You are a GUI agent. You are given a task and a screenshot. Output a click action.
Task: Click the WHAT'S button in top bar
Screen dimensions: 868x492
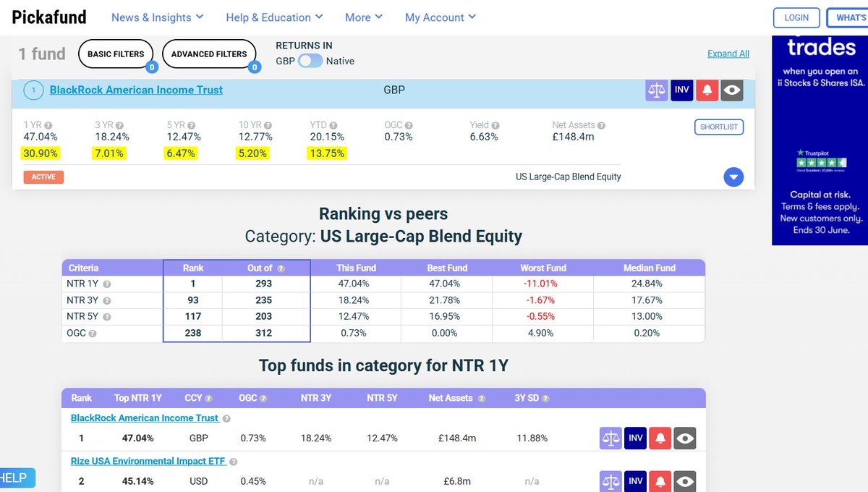tap(848, 18)
